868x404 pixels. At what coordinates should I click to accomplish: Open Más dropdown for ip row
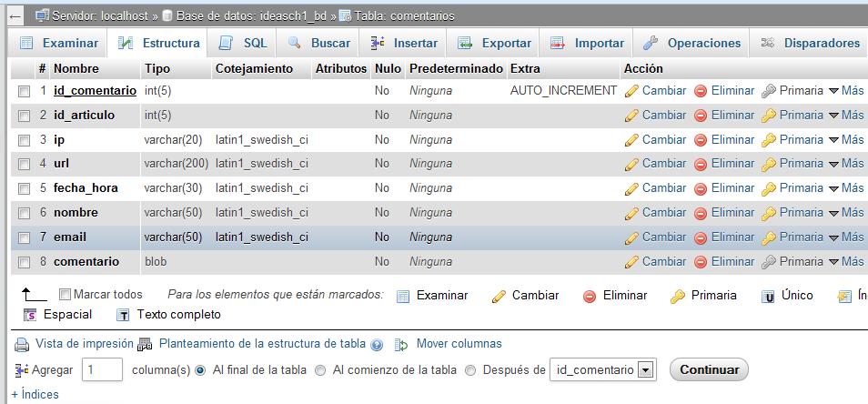point(846,139)
